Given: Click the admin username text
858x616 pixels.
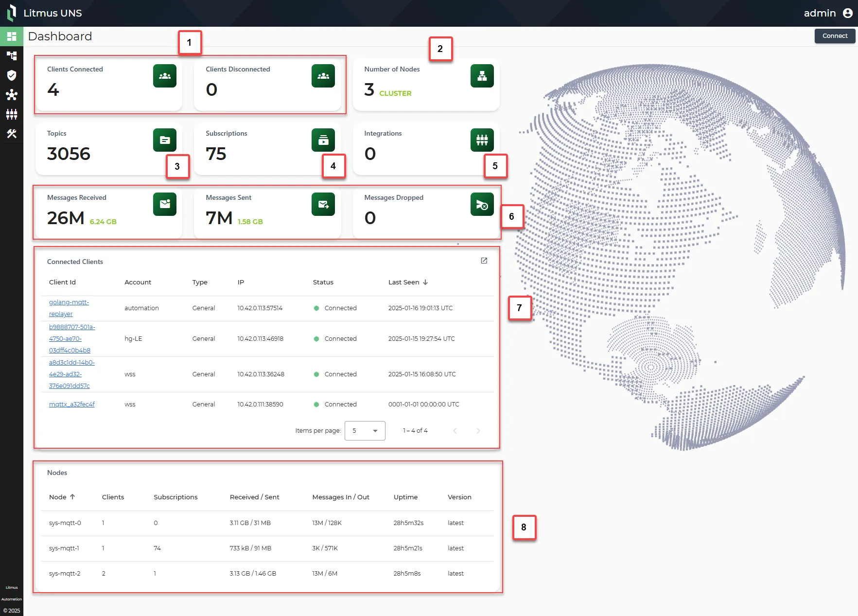Looking at the screenshot, I should (x=820, y=13).
